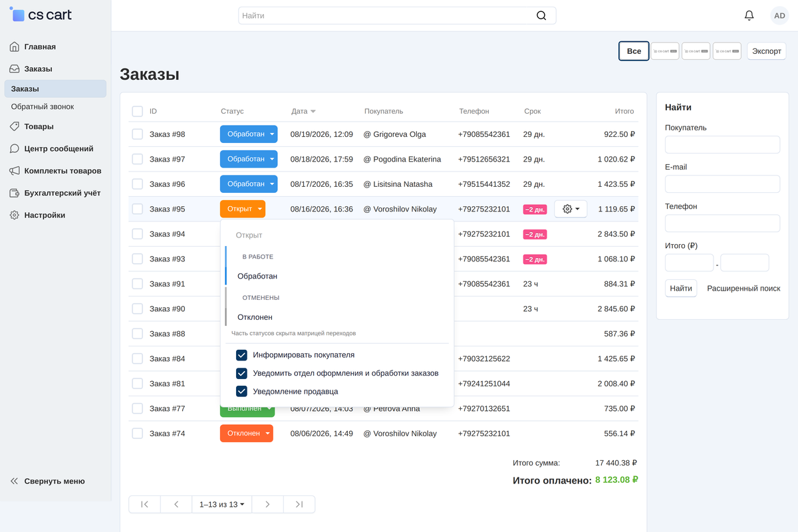
Task: Open Центр сообщений chat bubble icon
Action: pos(15,149)
